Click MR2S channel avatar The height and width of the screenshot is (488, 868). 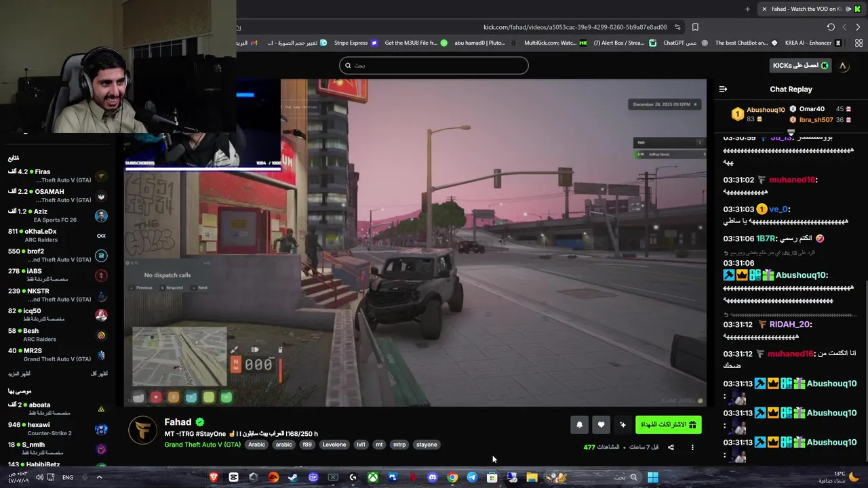(101, 354)
